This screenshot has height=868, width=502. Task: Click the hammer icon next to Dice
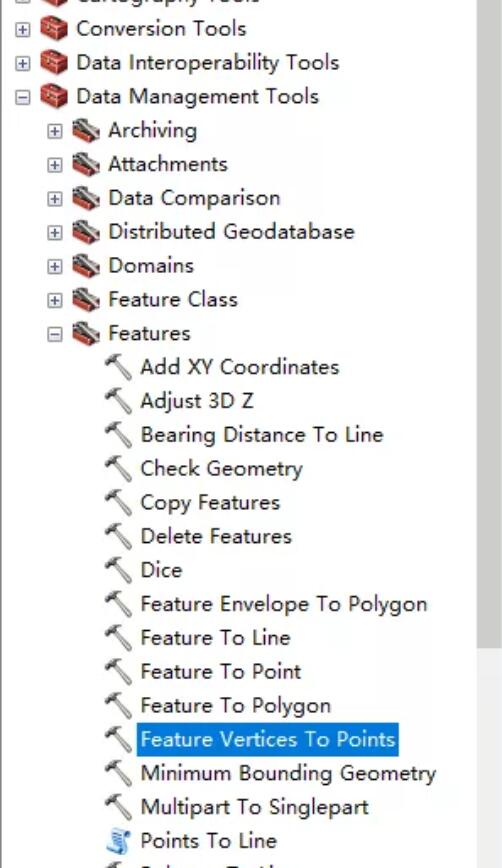point(119,570)
